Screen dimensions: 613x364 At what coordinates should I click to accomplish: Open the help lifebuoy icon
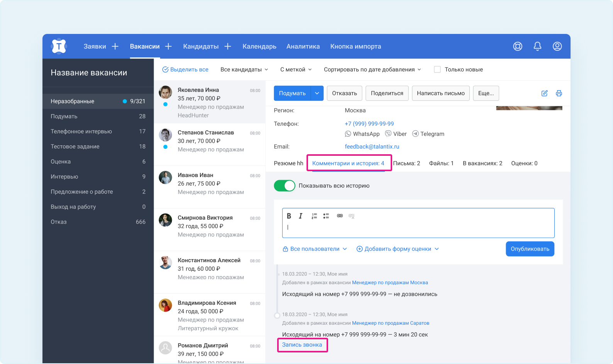pos(518,46)
